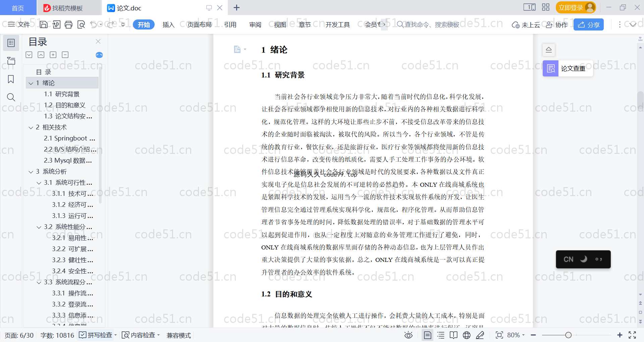Click the Save icon in the toolbar
The height and width of the screenshot is (342, 644).
pos(44,24)
